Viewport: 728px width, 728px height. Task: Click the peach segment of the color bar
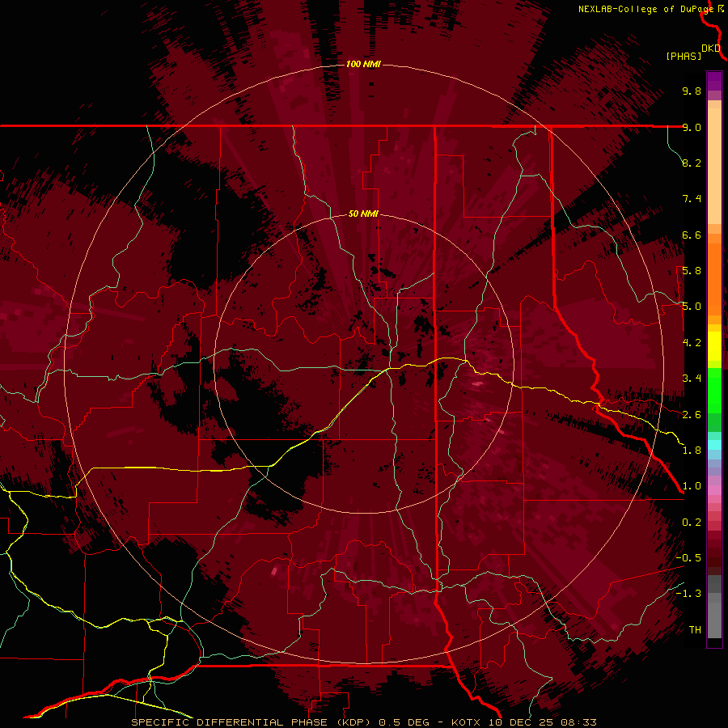714,166
